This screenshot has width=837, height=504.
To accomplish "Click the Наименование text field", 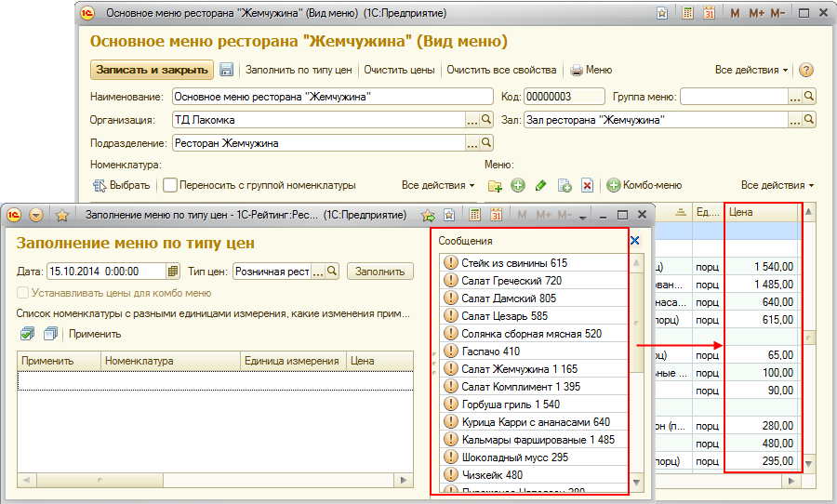I will [332, 97].
